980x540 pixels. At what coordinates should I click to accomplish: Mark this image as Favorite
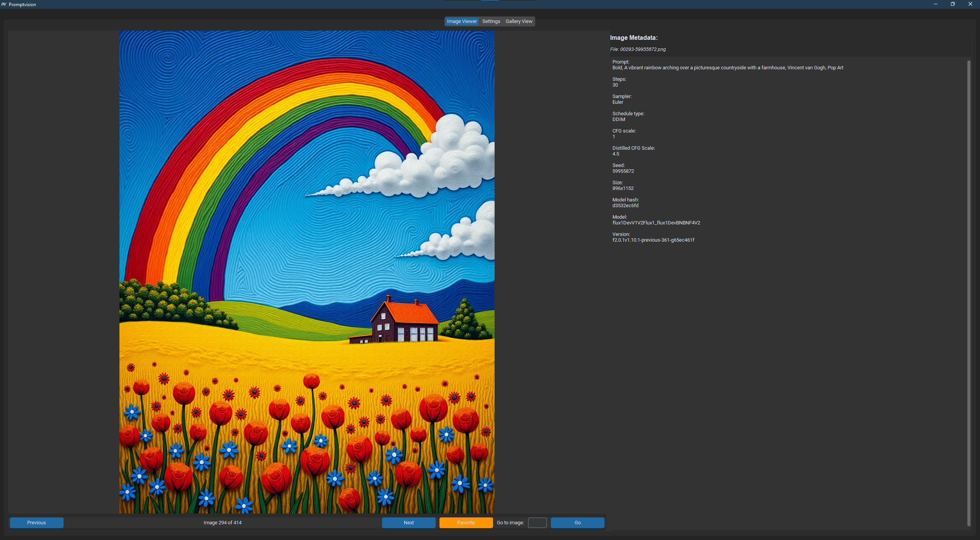466,522
